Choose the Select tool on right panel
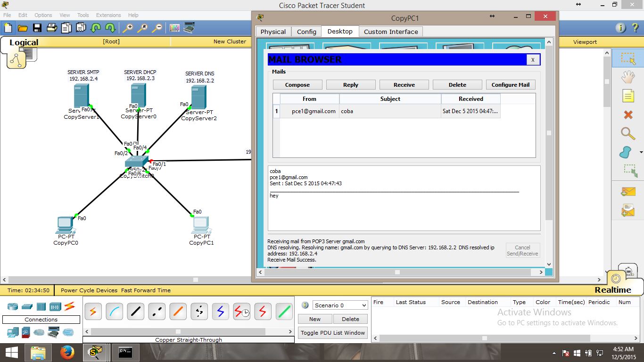 pos(627,58)
